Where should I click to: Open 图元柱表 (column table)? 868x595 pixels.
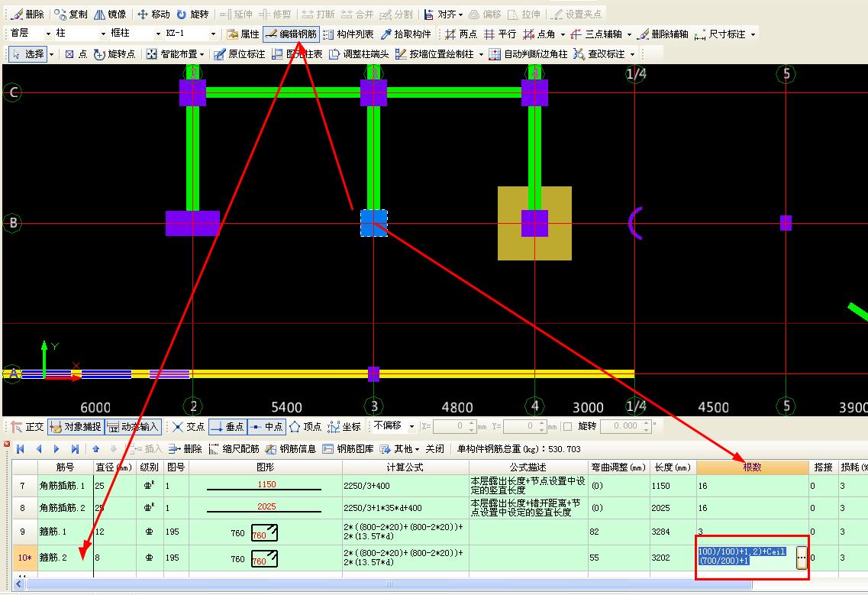point(297,53)
